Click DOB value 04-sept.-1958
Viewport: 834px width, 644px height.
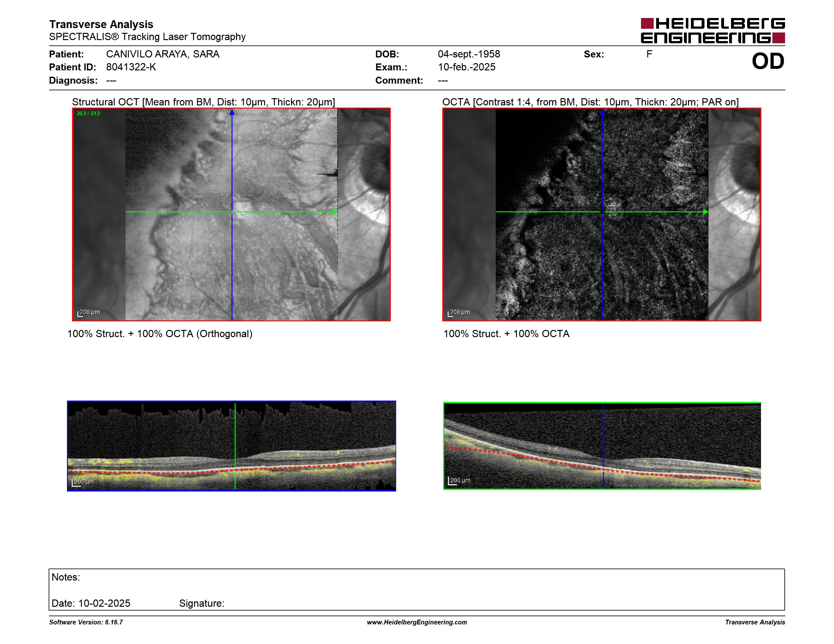pos(469,54)
